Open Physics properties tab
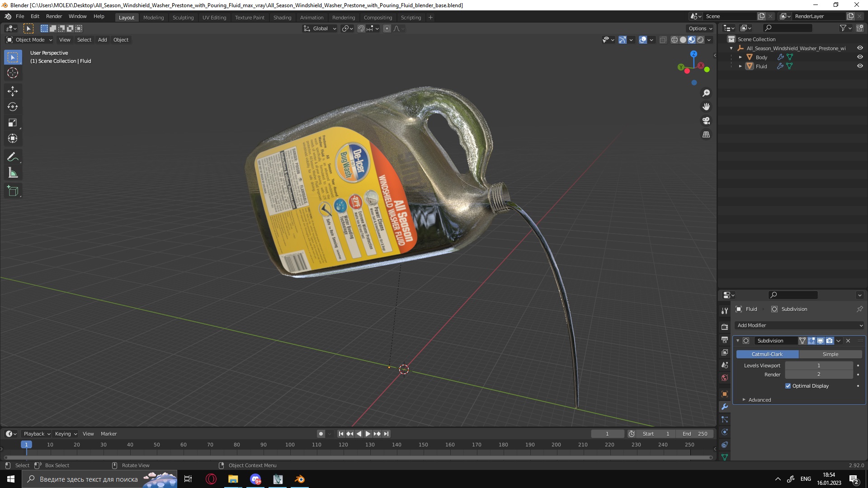Screen dimensions: 868x488 click(x=725, y=432)
